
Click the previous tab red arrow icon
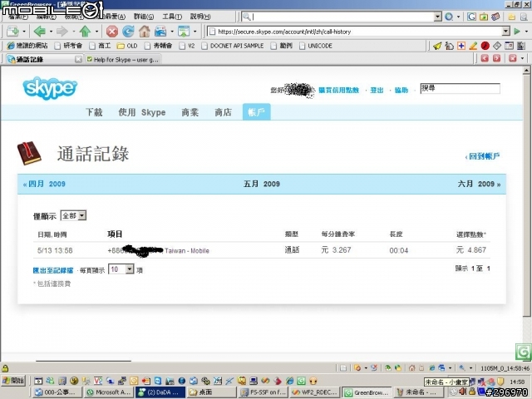click(485, 58)
